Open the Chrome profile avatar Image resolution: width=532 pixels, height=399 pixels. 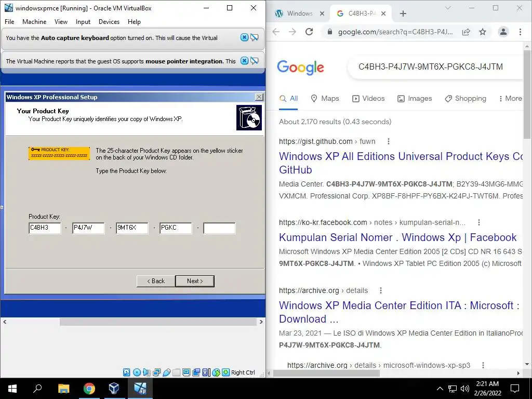tap(503, 32)
